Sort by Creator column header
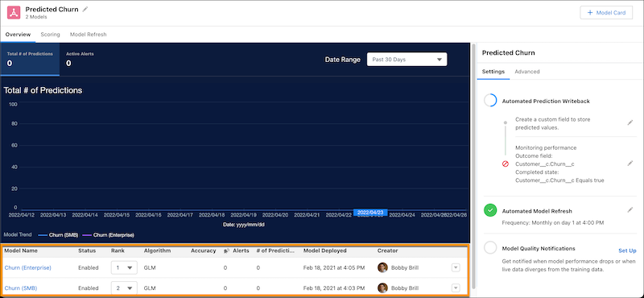The height and width of the screenshot is (298, 644). click(x=388, y=250)
